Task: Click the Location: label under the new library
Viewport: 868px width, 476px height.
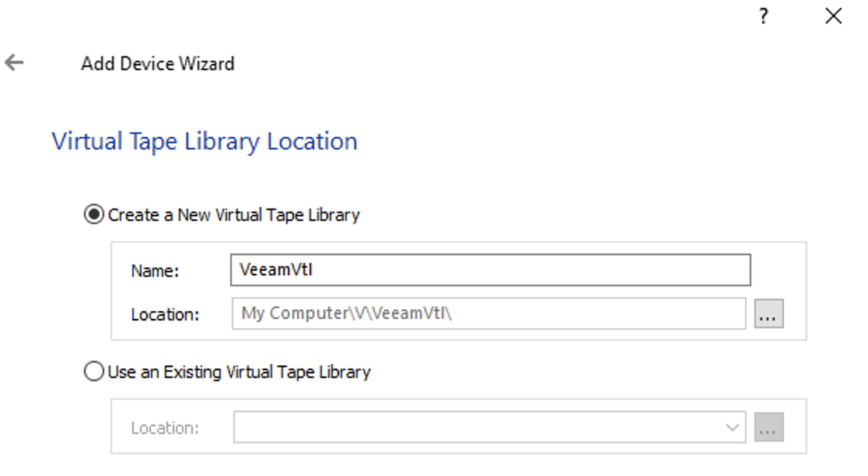Action: click(165, 314)
